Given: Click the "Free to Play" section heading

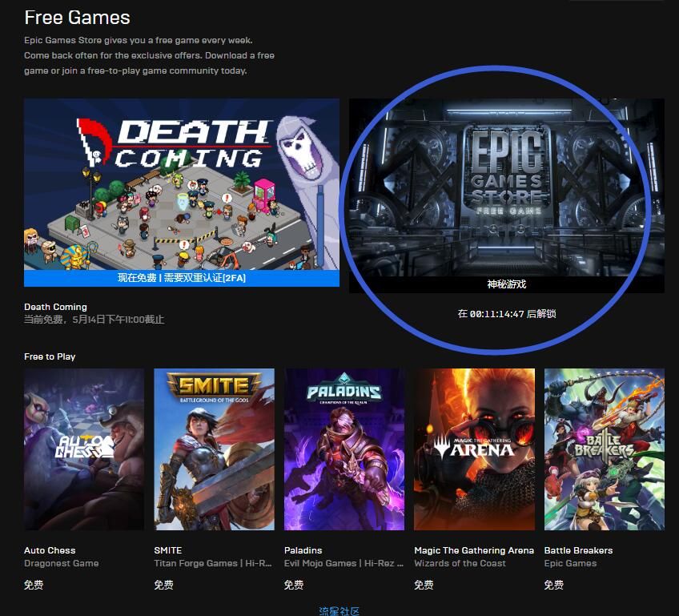Looking at the screenshot, I should (x=50, y=356).
